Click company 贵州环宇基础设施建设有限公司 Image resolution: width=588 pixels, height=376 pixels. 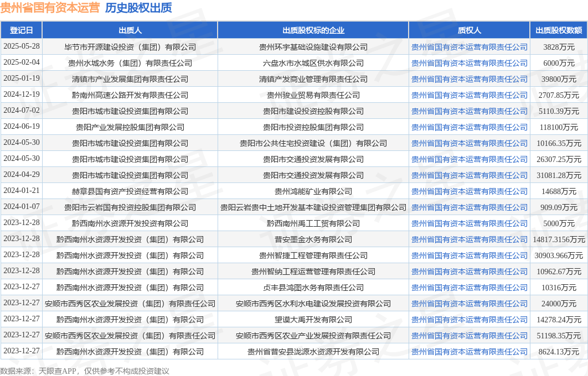313,47
